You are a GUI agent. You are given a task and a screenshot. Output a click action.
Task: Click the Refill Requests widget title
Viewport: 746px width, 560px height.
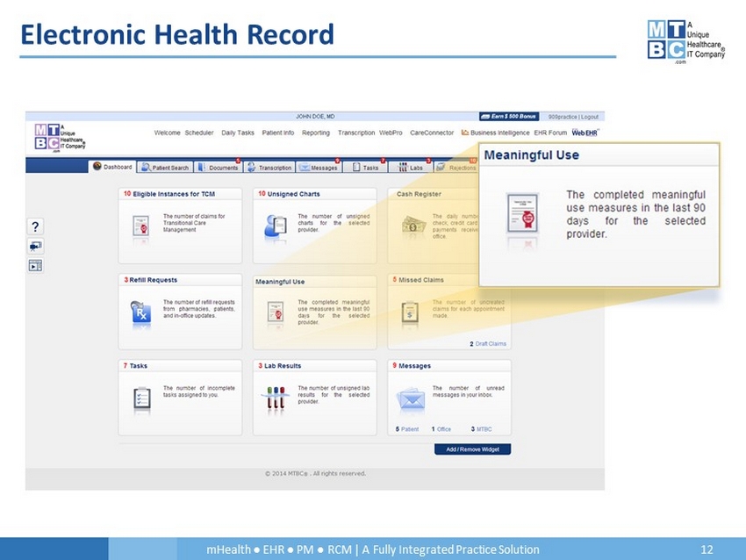click(x=154, y=280)
